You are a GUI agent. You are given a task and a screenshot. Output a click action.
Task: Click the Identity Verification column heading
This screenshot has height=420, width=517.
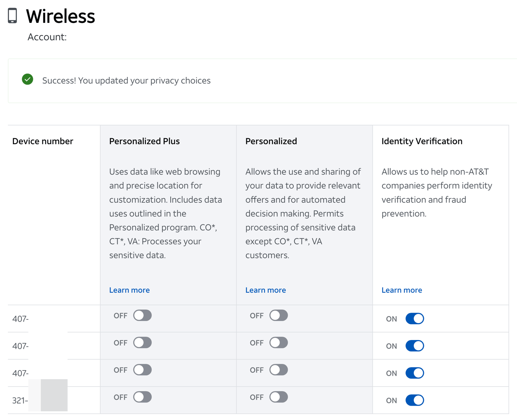tap(422, 141)
